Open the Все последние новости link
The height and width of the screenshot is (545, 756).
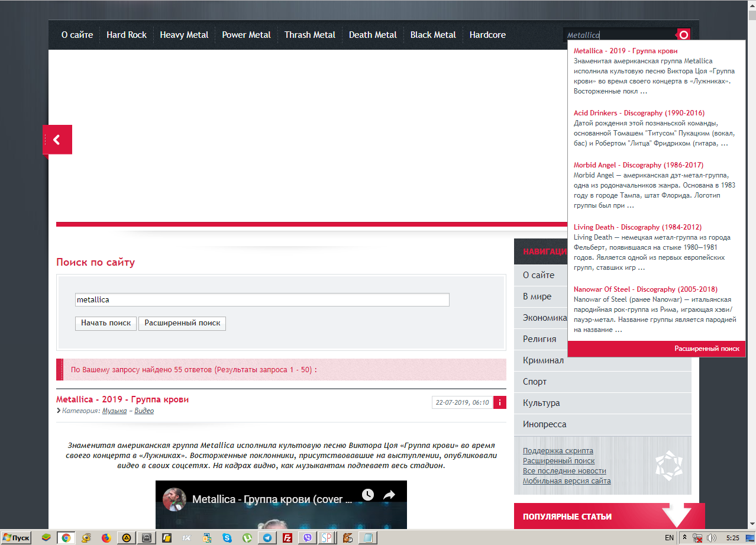(564, 471)
